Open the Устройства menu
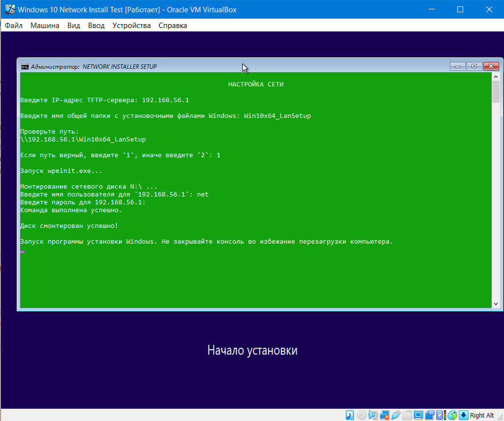Viewport: 504px width, 421px height. click(131, 26)
